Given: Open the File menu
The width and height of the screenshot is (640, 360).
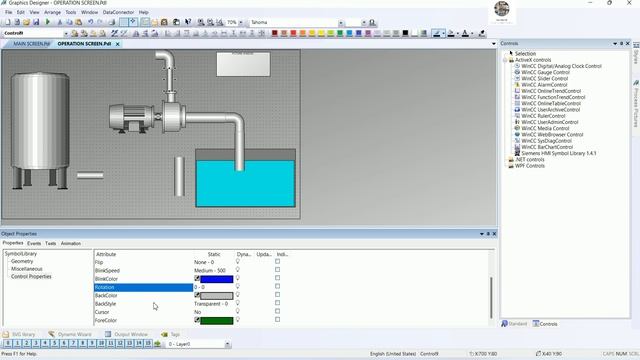Looking at the screenshot, I should tap(9, 12).
